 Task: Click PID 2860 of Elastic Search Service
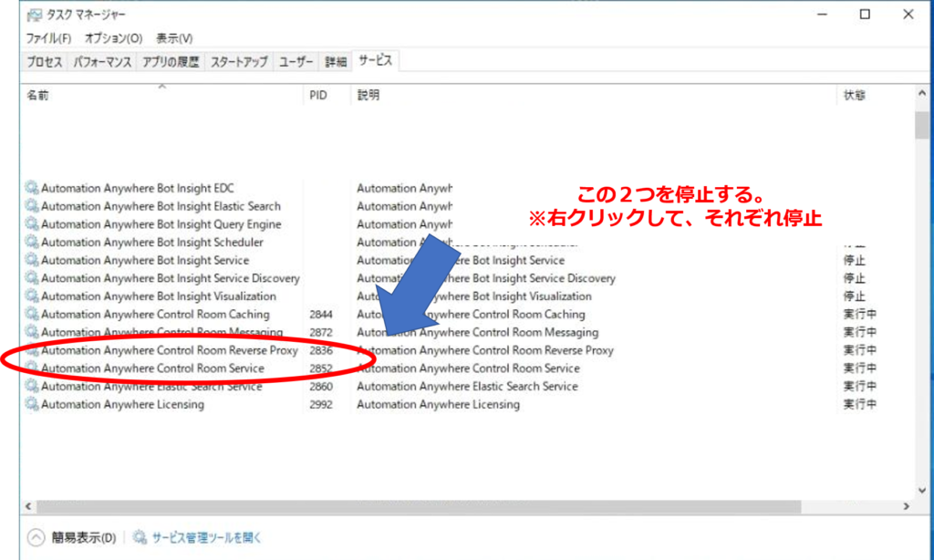click(321, 386)
